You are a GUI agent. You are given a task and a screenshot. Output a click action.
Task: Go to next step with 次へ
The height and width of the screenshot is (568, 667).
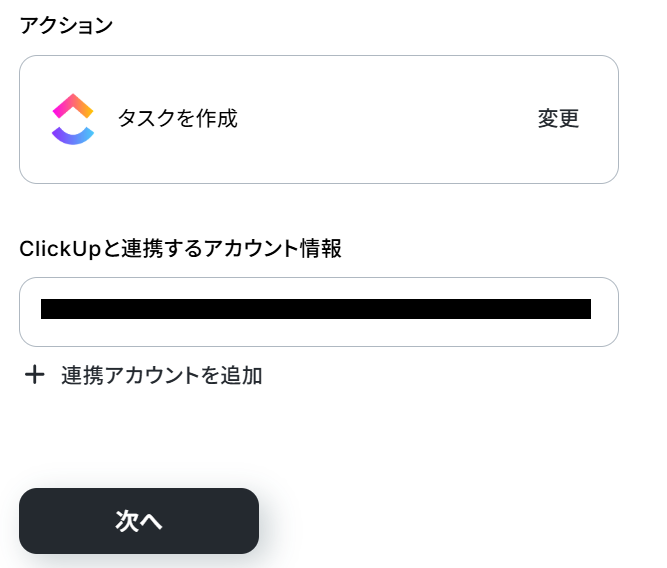tap(139, 521)
